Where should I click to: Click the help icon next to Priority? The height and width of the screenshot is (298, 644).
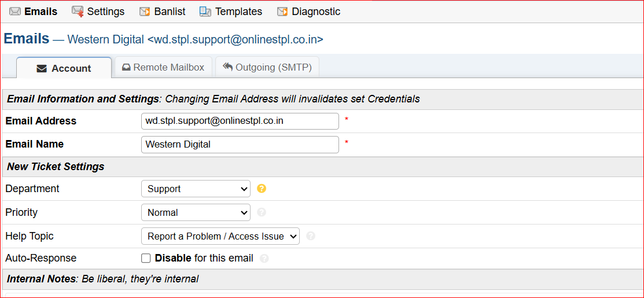pos(262,212)
